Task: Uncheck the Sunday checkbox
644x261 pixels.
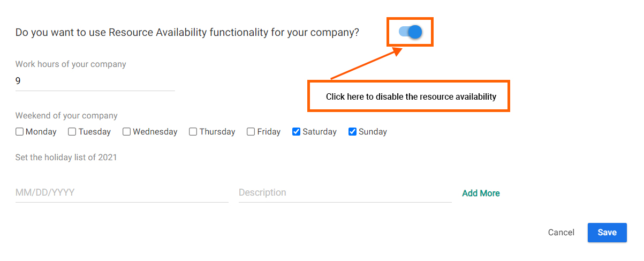Action: pos(353,131)
